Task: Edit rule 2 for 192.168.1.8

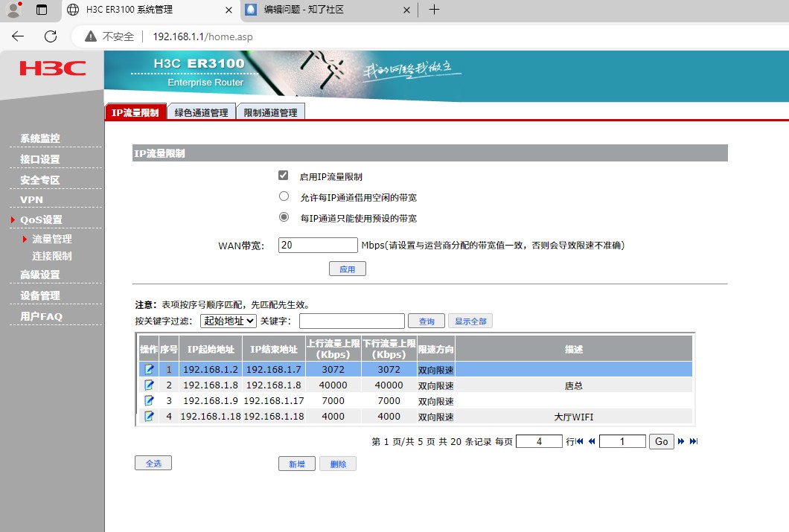Action: [149, 385]
